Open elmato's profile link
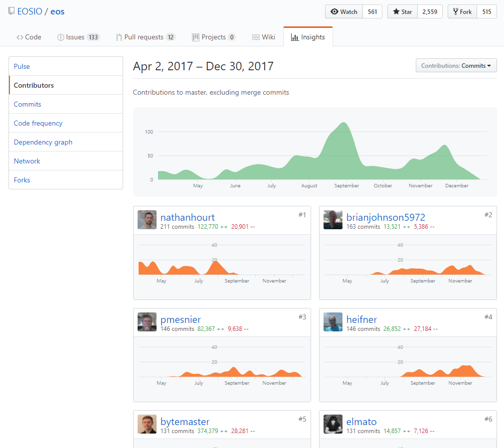 [361, 422]
